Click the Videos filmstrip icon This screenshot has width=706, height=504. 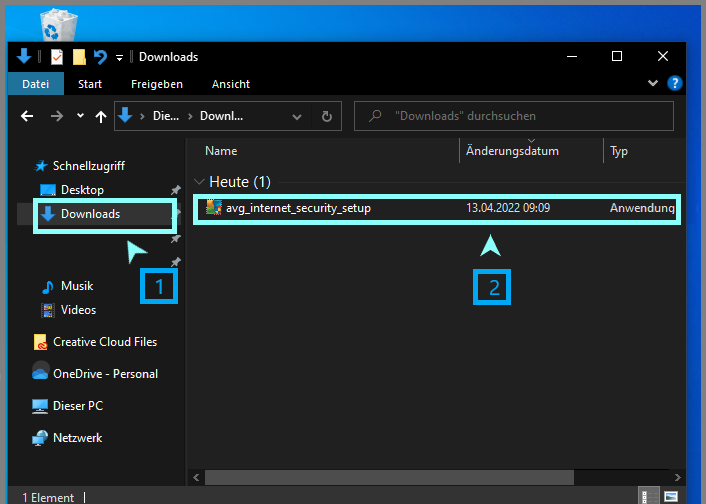point(47,310)
